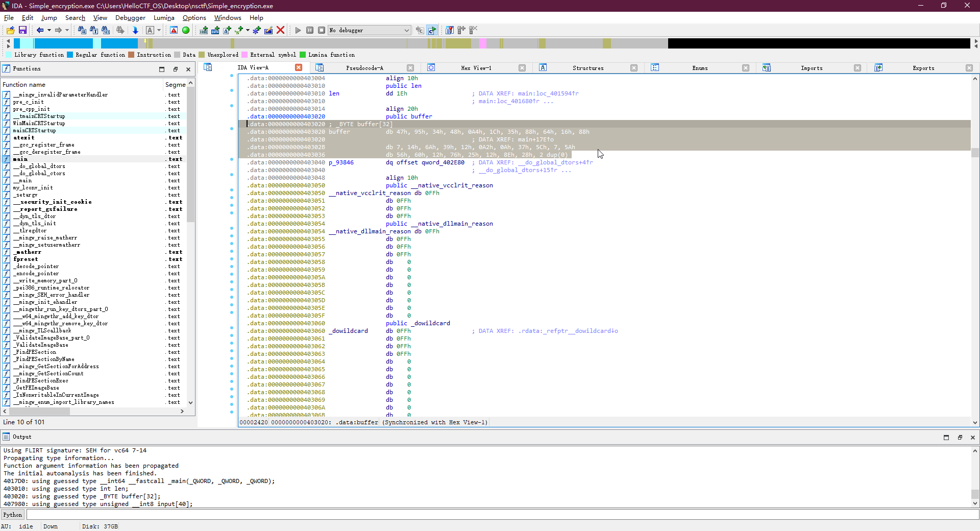Open the debugger selection dropdown
The width and height of the screenshot is (980, 531).
point(406,31)
